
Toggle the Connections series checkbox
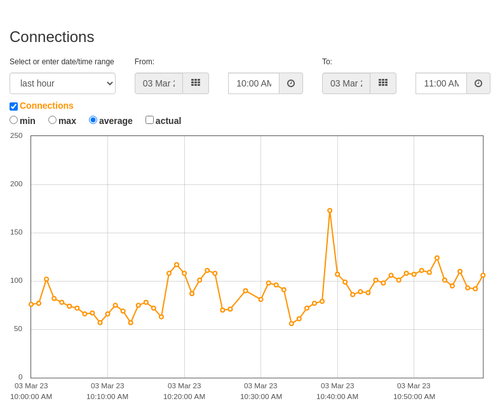coord(14,106)
